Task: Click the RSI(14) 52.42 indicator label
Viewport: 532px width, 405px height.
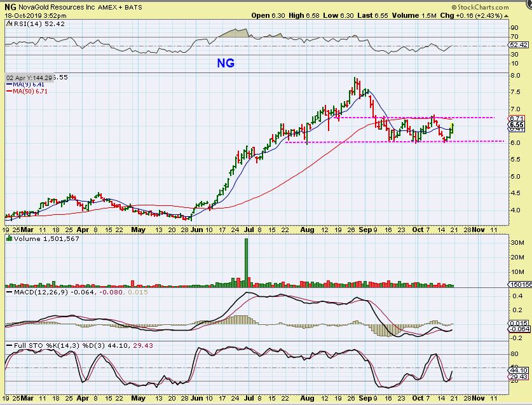Action: point(39,24)
